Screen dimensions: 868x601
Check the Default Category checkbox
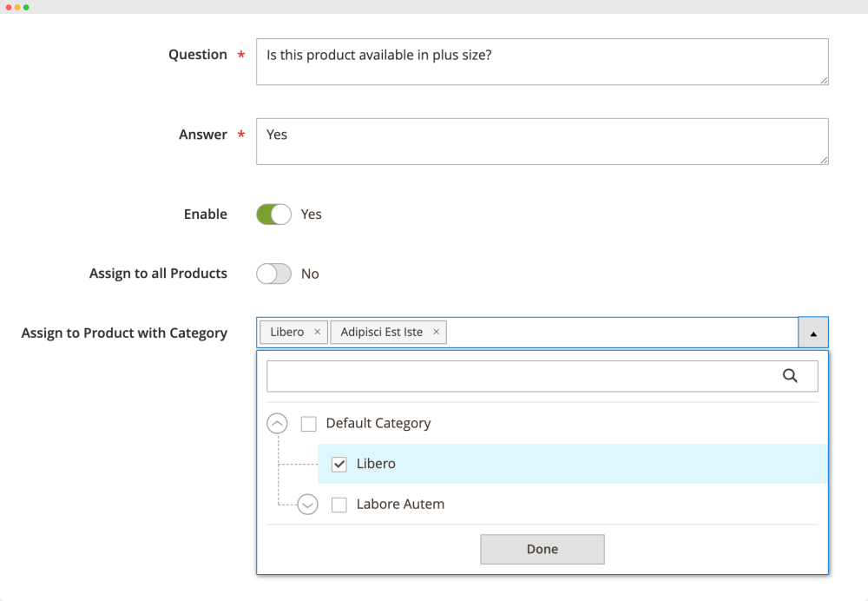(308, 424)
